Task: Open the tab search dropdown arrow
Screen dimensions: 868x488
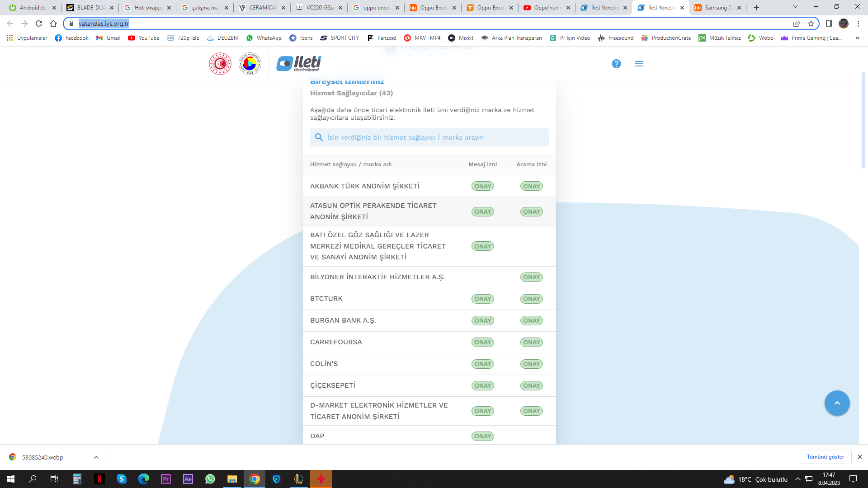Action: coord(795,7)
